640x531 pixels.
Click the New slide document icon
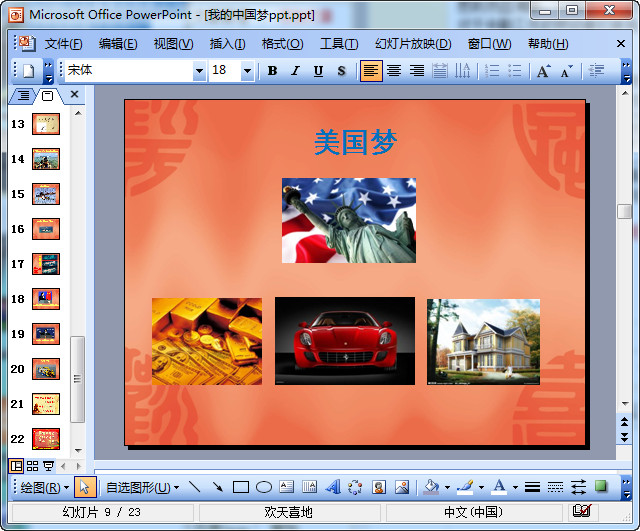(28, 71)
